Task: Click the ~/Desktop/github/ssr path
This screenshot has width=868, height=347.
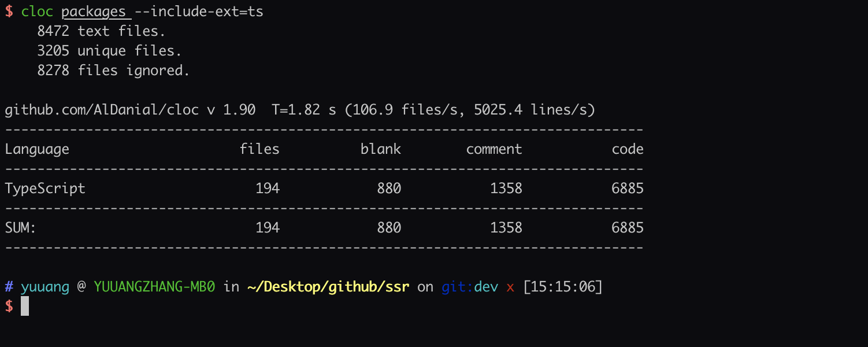Action: tap(328, 287)
